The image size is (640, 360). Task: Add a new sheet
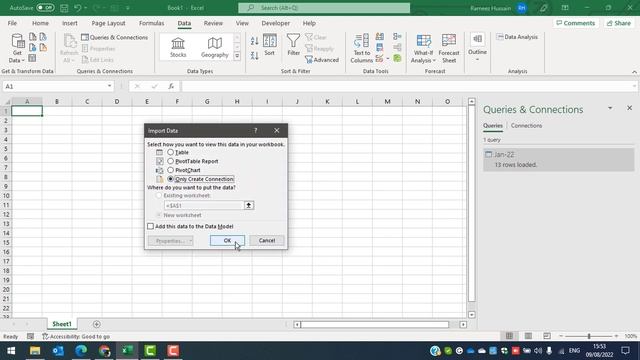coord(97,324)
